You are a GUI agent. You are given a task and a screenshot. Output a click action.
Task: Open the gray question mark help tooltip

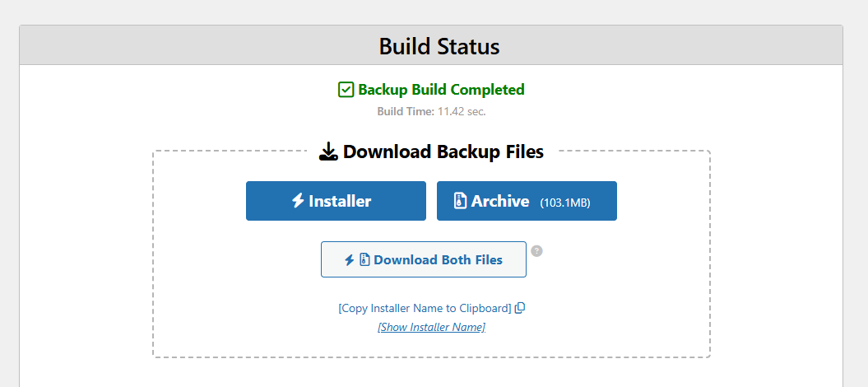536,251
